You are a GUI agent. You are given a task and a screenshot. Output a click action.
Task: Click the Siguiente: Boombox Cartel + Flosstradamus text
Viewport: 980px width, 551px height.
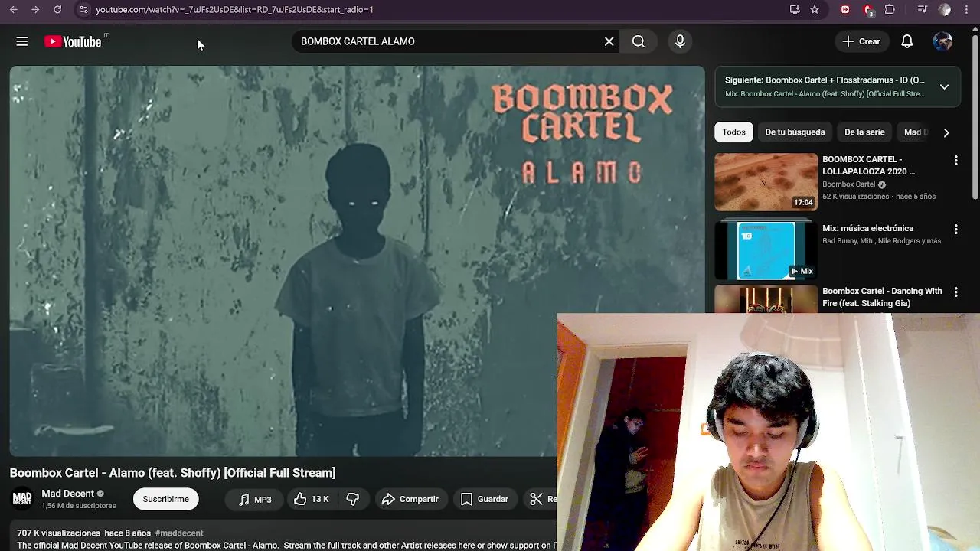pyautogui.click(x=825, y=80)
